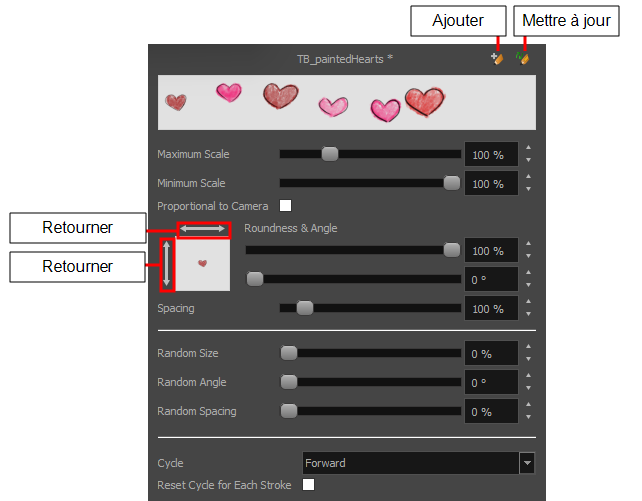Increase Maximum Scale with up arrow
Viewport: 642px width, 501px height.
tap(529, 147)
